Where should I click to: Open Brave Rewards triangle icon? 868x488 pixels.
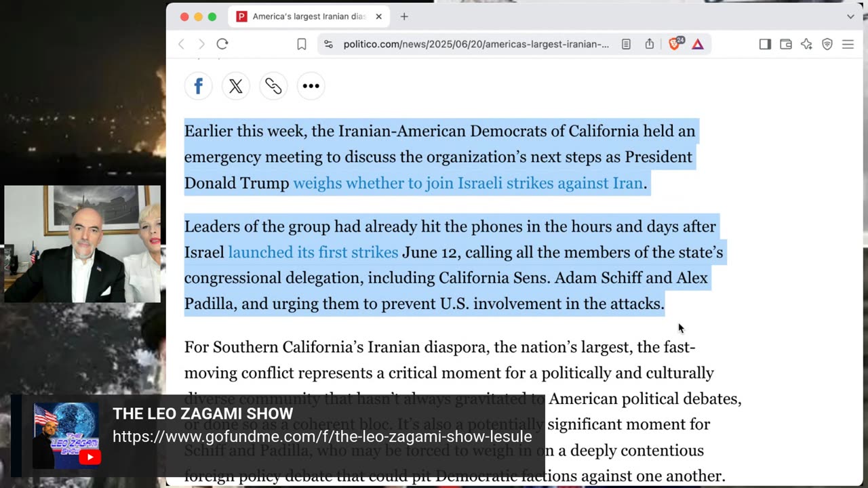pyautogui.click(x=698, y=44)
